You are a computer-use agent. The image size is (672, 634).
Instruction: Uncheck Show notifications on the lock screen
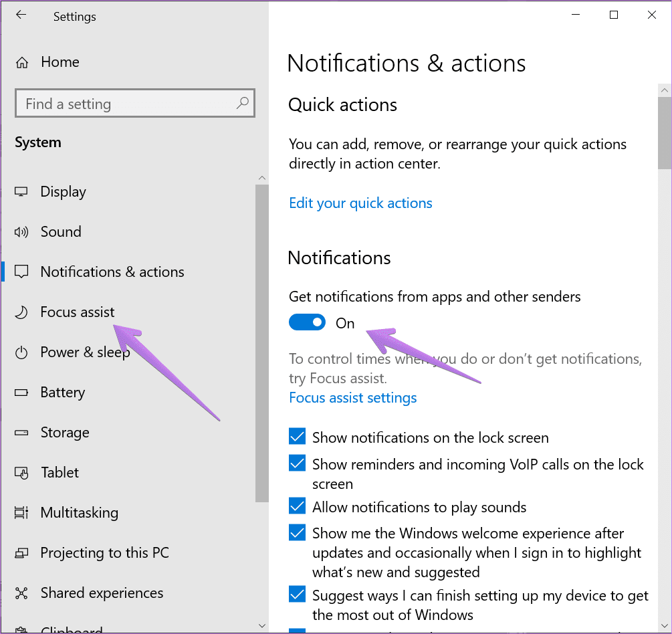click(x=298, y=437)
